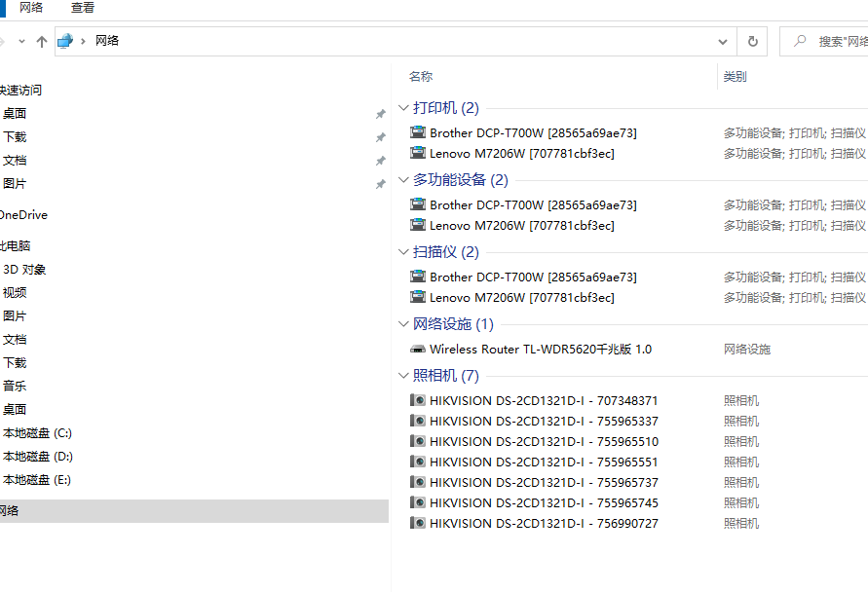Collapse the 多功能设备 (2) group
Viewport: 868px width, 592px height.
point(403,180)
